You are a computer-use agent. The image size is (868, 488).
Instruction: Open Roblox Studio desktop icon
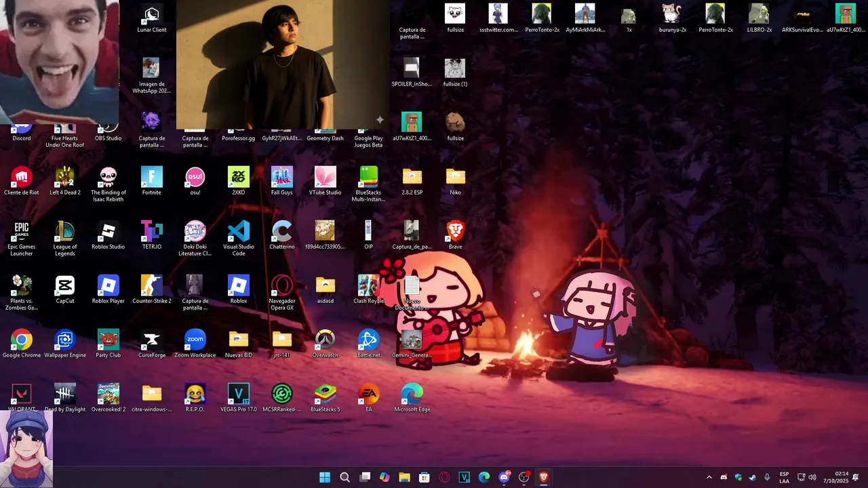click(x=108, y=236)
